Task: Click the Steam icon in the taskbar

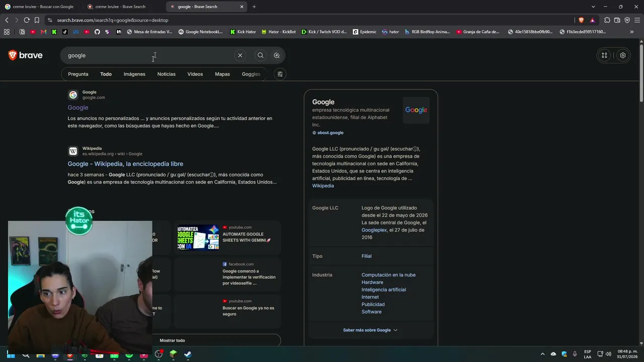Action: [x=188, y=354]
